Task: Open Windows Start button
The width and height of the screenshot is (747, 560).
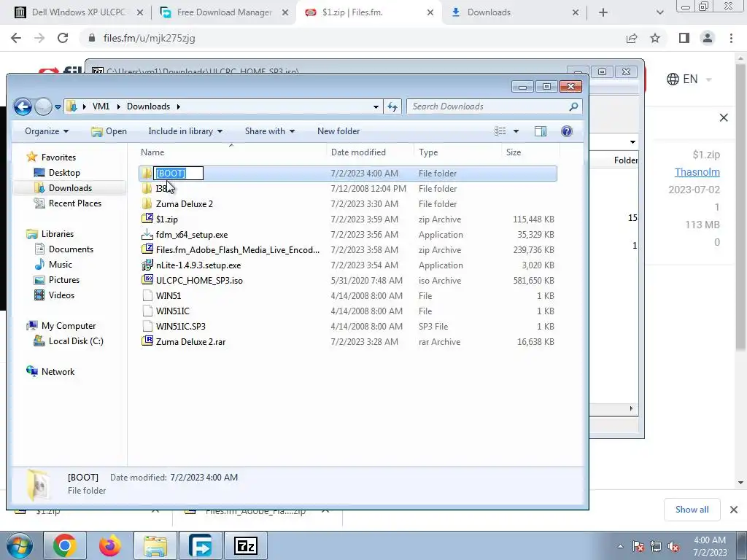Action: pos(20,545)
